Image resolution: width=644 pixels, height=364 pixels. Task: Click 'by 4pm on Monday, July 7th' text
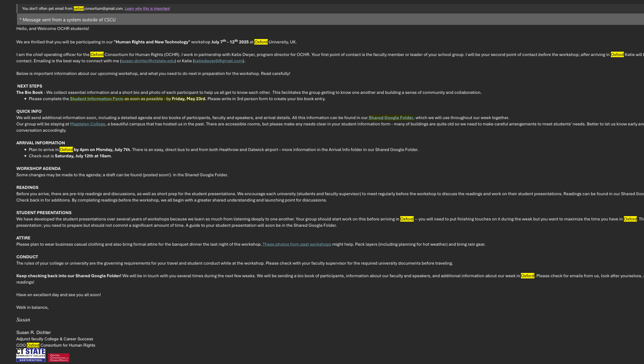pyautogui.click(x=102, y=150)
